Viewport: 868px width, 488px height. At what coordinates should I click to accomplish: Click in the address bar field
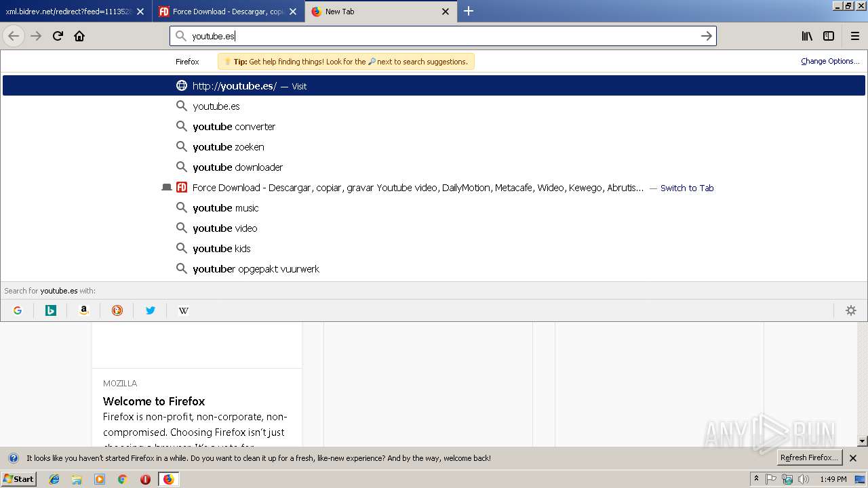pyautogui.click(x=443, y=36)
